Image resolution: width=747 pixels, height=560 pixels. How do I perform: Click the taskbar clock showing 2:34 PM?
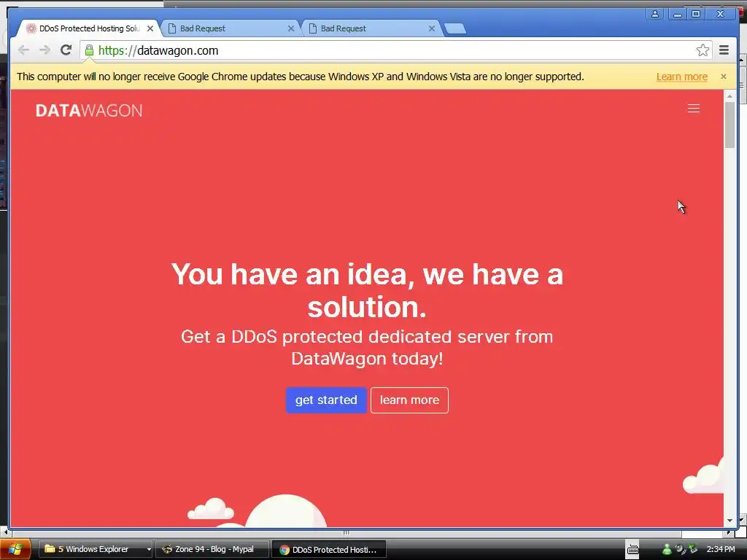coord(720,550)
